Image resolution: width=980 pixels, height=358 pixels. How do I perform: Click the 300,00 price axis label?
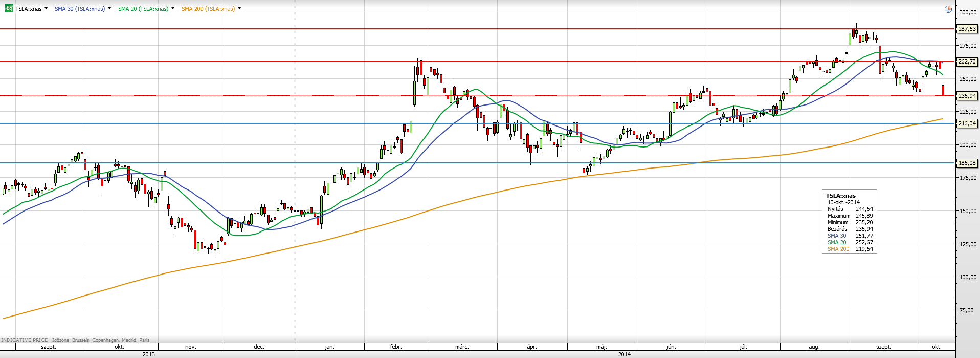968,12
